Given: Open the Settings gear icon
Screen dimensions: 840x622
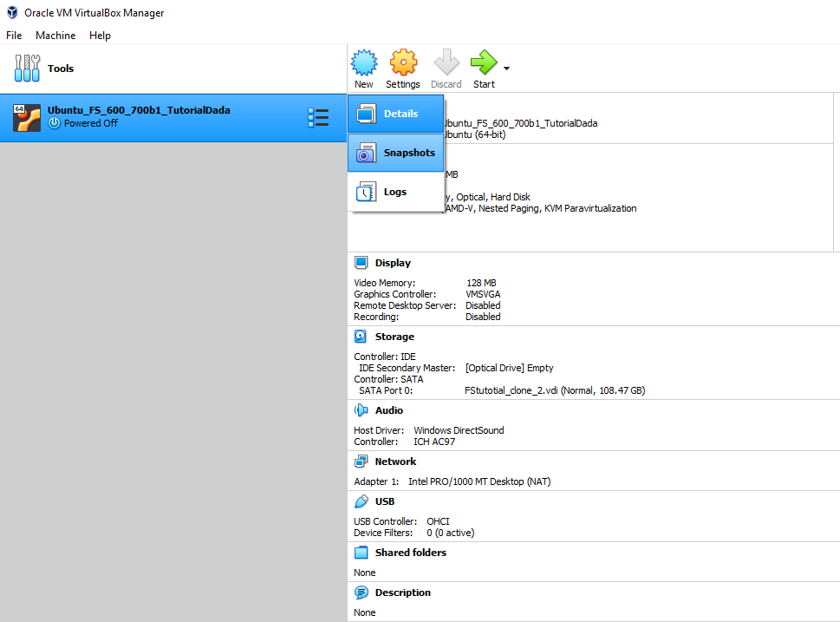Looking at the screenshot, I should coord(402,62).
